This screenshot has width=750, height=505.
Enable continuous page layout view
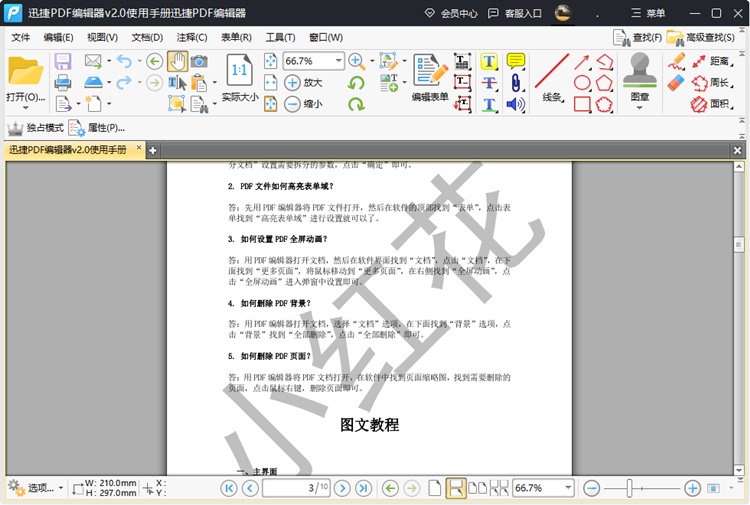pyautogui.click(x=455, y=488)
